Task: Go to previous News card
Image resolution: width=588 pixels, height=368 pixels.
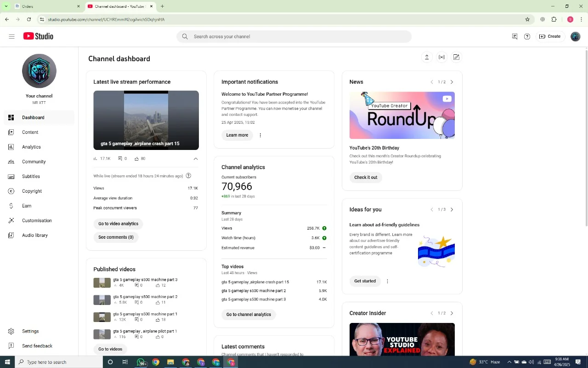Action: click(432, 82)
